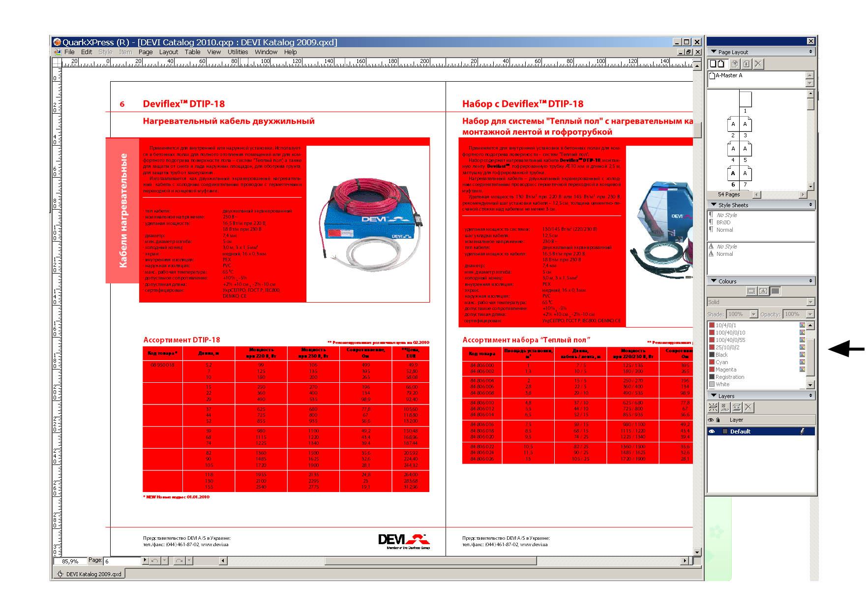Click the delete page X icon in Page Layout
This screenshot has height=616, width=868.
[x=758, y=63]
